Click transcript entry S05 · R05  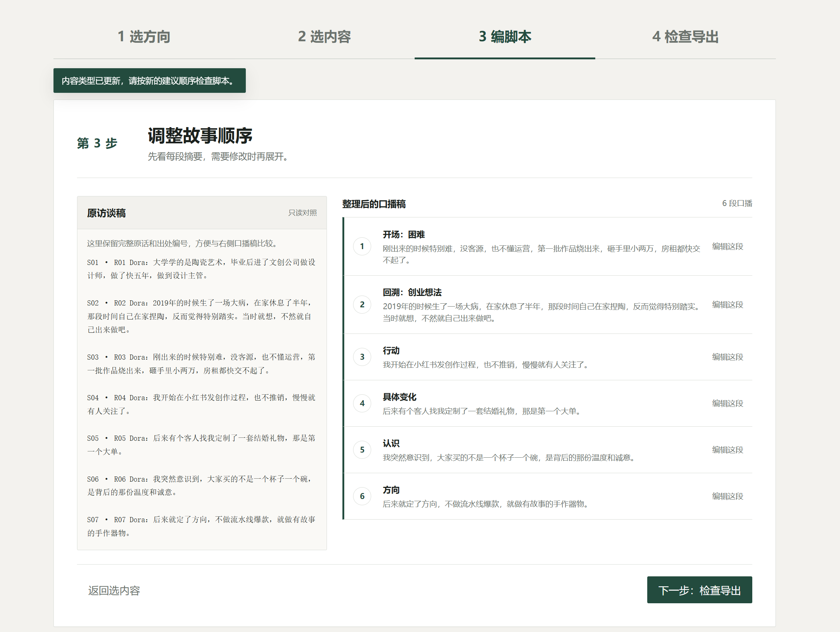pos(202,445)
